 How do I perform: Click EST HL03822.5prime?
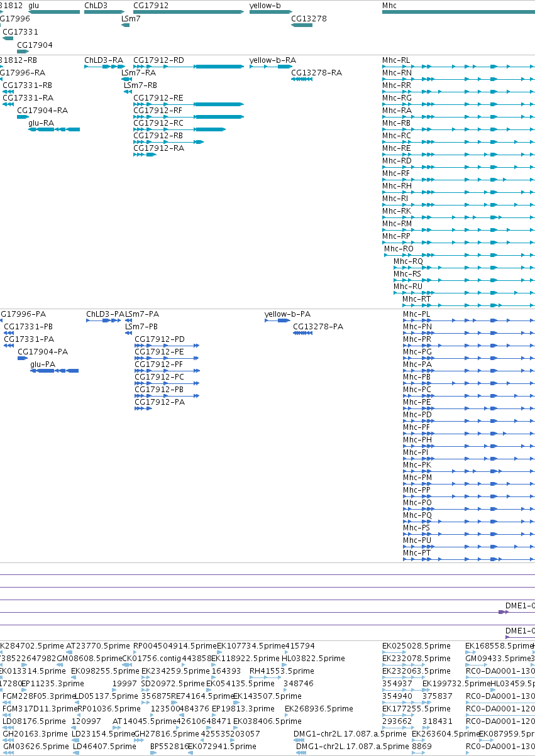[313, 659]
